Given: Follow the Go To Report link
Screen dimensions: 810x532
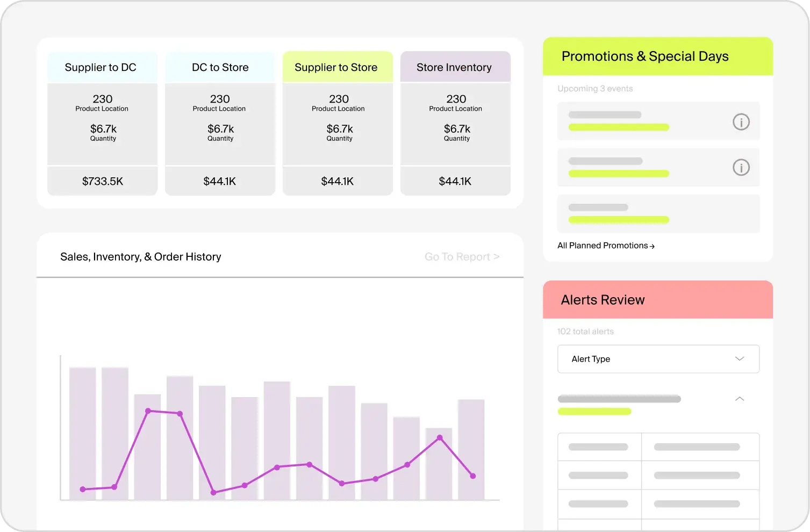Looking at the screenshot, I should [x=462, y=257].
